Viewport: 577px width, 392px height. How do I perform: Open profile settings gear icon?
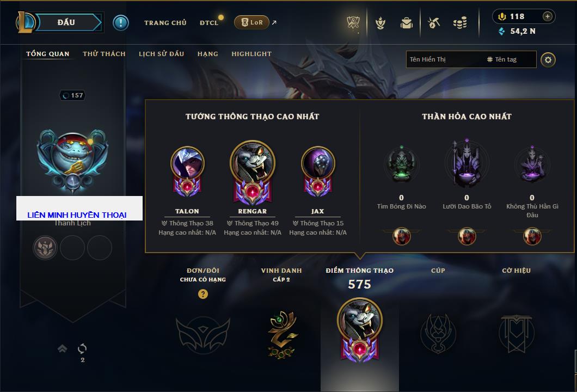[548, 60]
